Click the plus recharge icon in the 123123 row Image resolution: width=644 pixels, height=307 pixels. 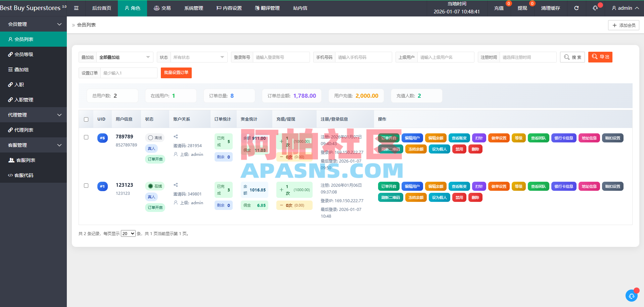[281, 190]
